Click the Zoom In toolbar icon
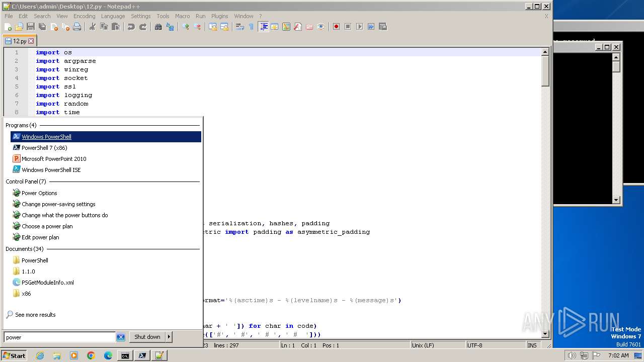 [x=186, y=27]
